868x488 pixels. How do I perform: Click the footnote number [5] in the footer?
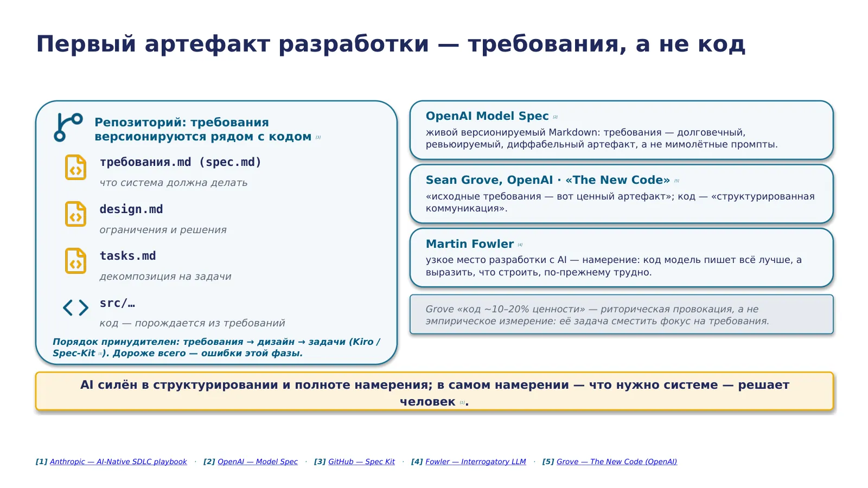(548, 461)
